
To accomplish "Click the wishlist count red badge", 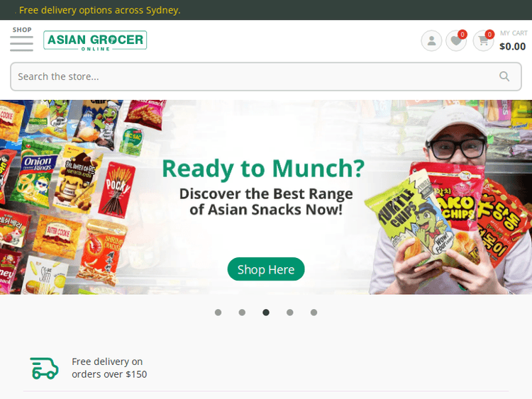I will click(462, 34).
